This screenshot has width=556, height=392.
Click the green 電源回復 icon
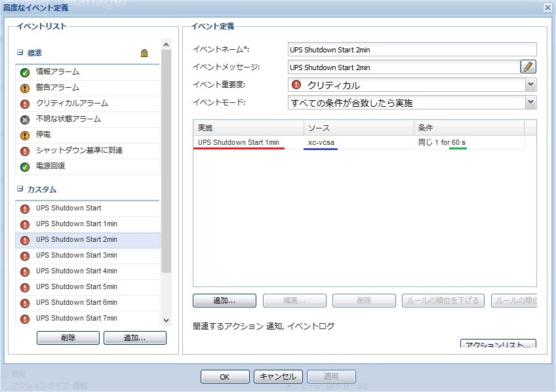click(25, 167)
